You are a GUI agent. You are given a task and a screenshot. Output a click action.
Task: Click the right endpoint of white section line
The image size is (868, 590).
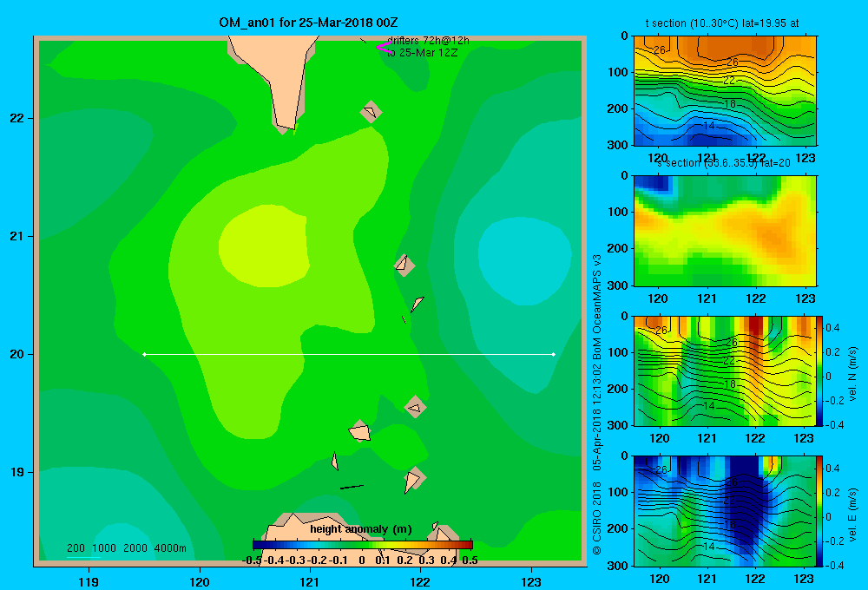pyautogui.click(x=553, y=354)
